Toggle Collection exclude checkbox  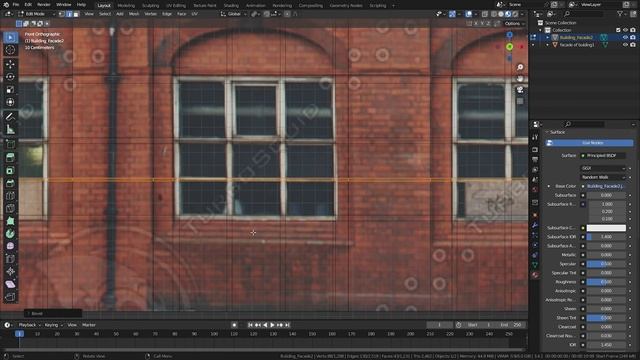coord(618,30)
